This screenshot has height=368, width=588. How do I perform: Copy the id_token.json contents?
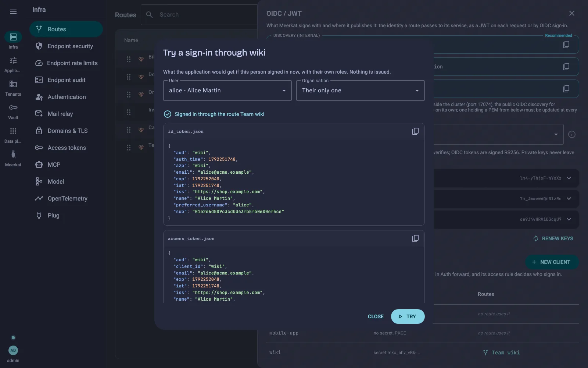coord(415,131)
